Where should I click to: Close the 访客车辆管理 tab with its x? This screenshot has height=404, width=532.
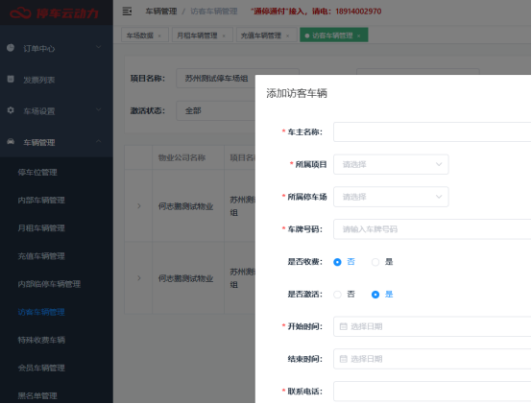(359, 36)
